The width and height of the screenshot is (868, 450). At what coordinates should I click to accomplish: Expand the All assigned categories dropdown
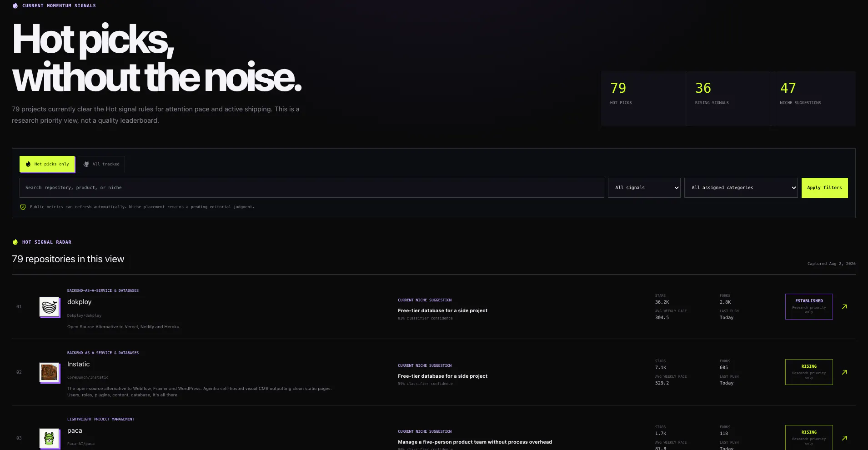(741, 188)
